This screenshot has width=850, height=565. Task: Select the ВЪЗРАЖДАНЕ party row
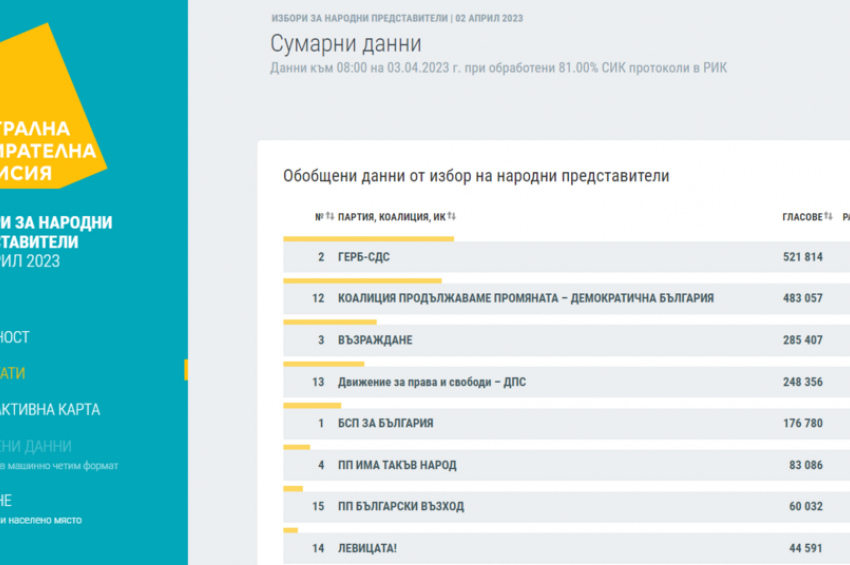(x=375, y=340)
